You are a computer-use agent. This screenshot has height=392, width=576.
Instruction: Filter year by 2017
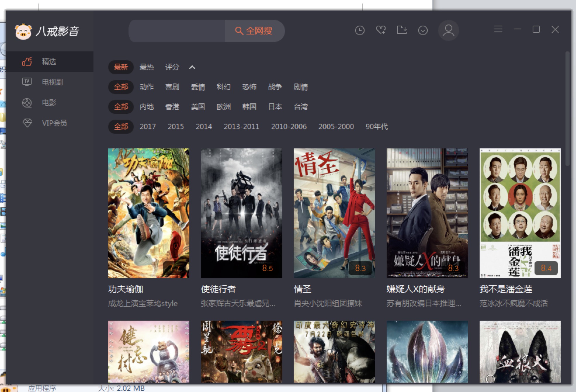(x=148, y=126)
